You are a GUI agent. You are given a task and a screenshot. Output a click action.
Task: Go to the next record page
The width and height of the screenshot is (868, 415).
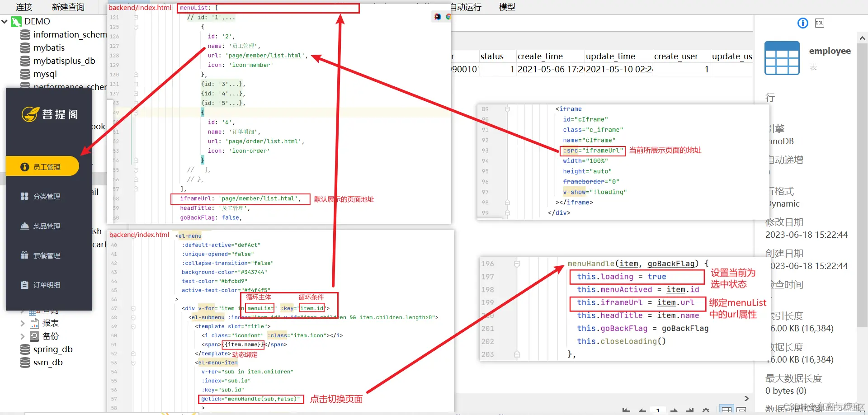[x=674, y=410]
